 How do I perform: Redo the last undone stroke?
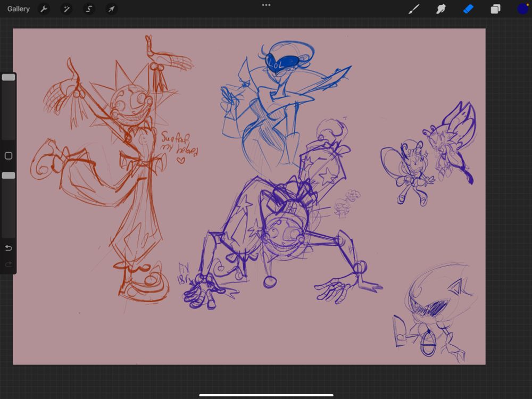pyautogui.click(x=9, y=264)
